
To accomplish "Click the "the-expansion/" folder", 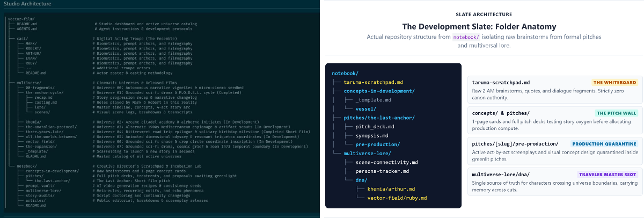I will point(41,146).
